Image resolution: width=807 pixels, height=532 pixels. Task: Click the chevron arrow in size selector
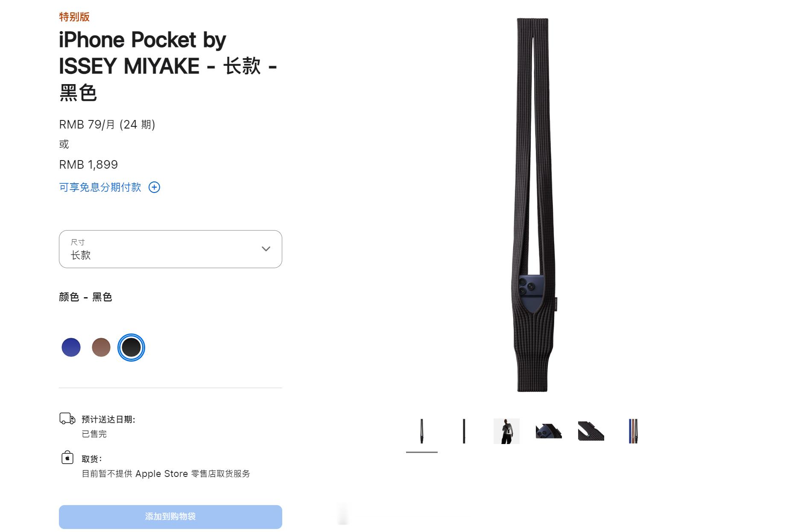click(266, 249)
